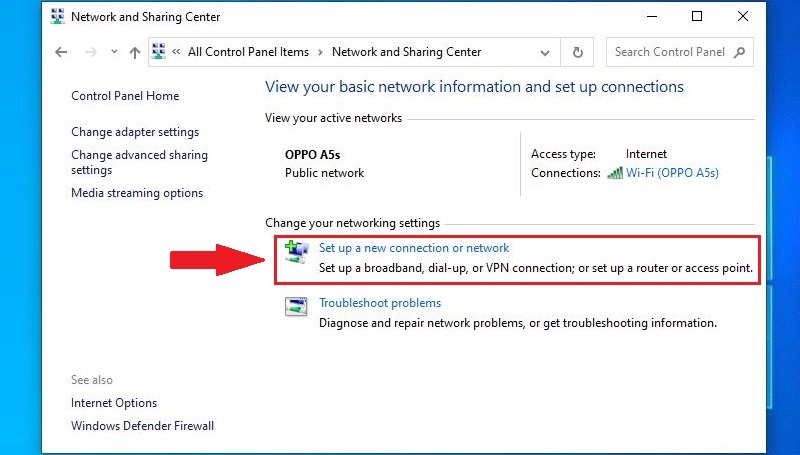The width and height of the screenshot is (800, 455).
Task: Click the back navigation arrow
Action: pos(62,52)
